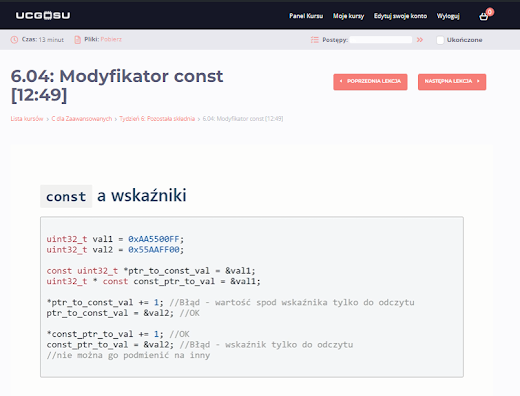Open C dla Zaawansowanych breadcrumb link
This screenshot has width=520, height=396.
click(x=82, y=119)
